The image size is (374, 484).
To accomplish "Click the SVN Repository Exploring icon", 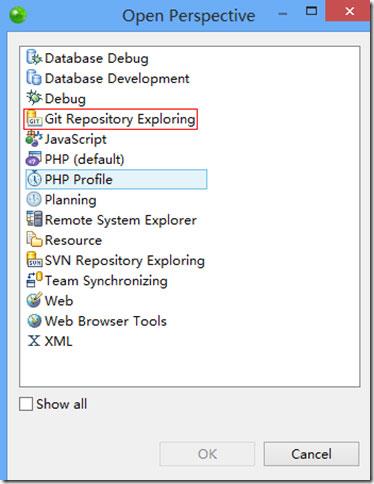I will [x=34, y=260].
